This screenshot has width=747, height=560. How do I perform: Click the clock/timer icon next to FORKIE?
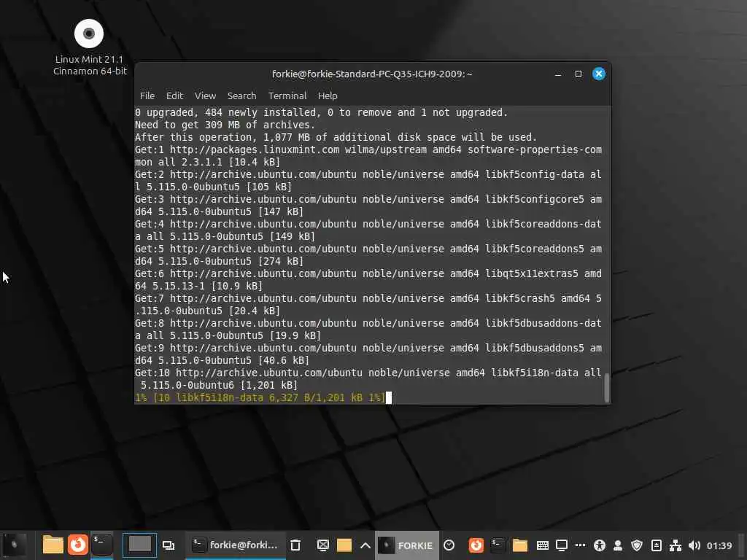(449, 545)
